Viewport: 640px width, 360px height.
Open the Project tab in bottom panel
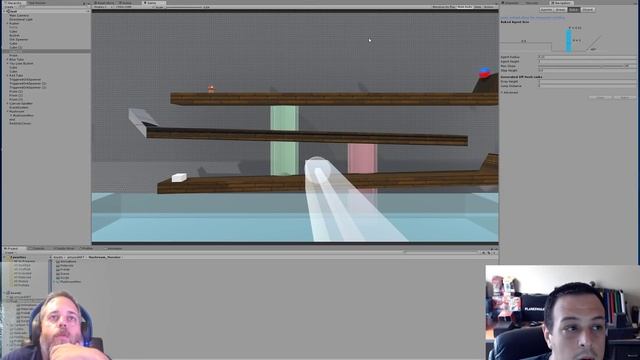[x=13, y=249]
